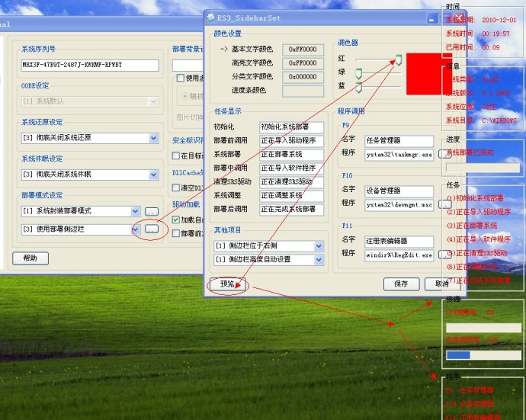Click the '(1)初始化系统部署' sidebar task text
526x420 pixels.
pos(476,198)
